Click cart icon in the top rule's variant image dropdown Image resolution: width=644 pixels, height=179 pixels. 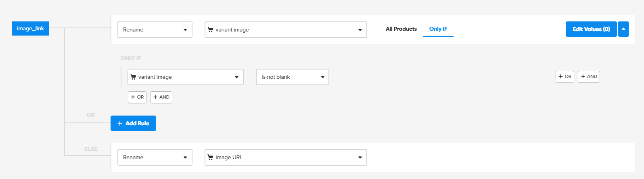pyautogui.click(x=210, y=29)
